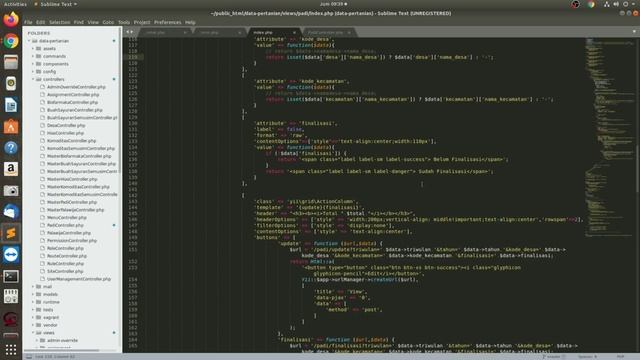Viewport: 640px width, 360px height.
Task: Collapse the controllers folder
Action: tap(33, 79)
